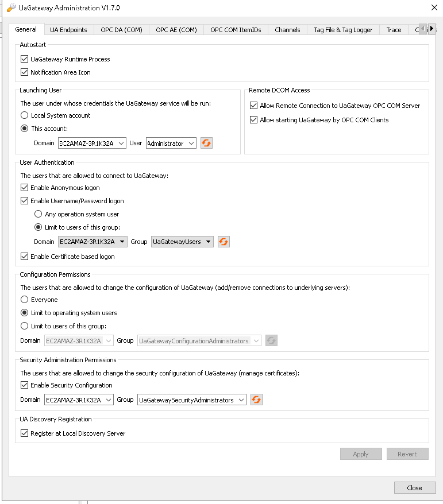Viewport: 443px width, 504px height.
Task: Click the UaGateway wrench icon in title bar
Action: [x=11, y=7]
